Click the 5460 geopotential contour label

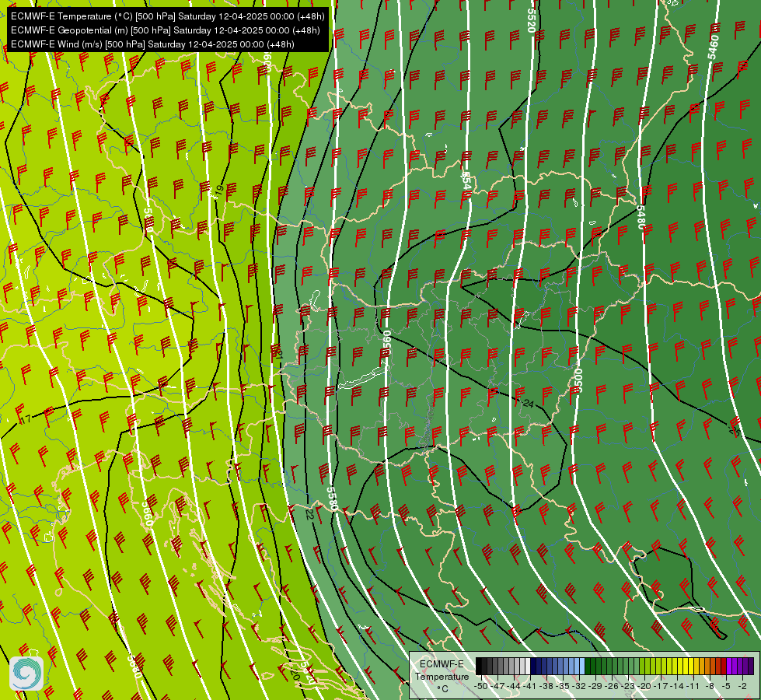pyautogui.click(x=713, y=47)
